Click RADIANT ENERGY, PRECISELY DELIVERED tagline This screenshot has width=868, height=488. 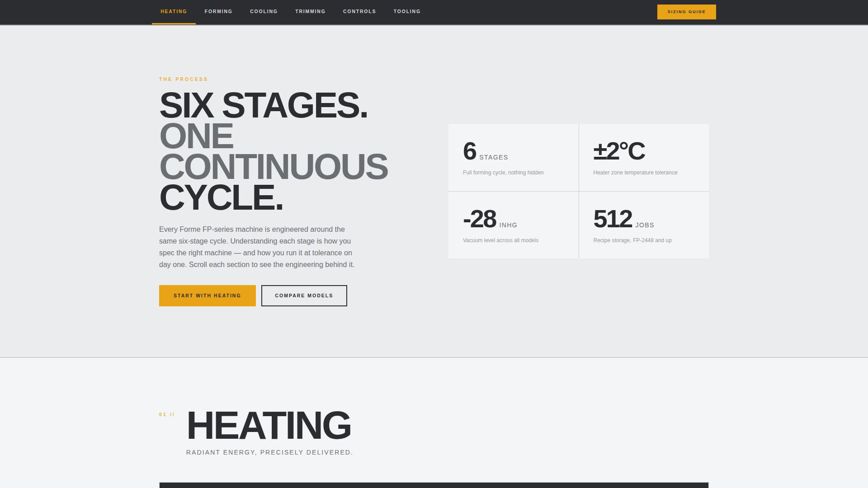pos(269,451)
